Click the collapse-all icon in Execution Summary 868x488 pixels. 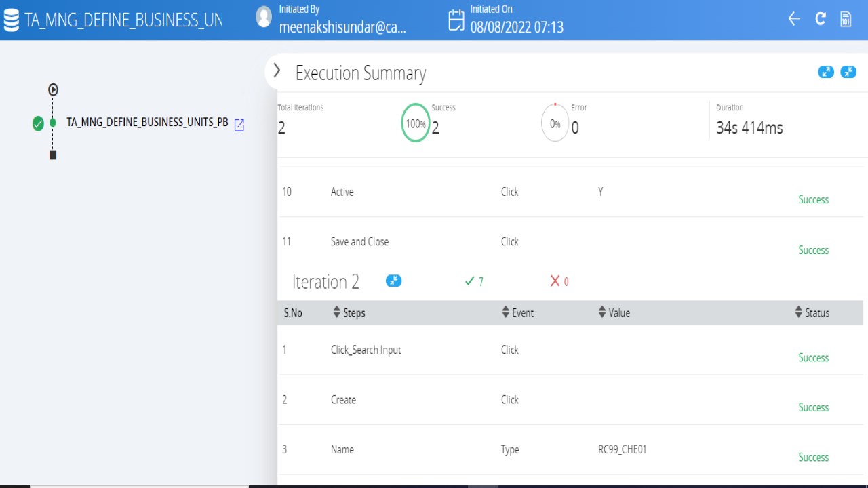[848, 72]
